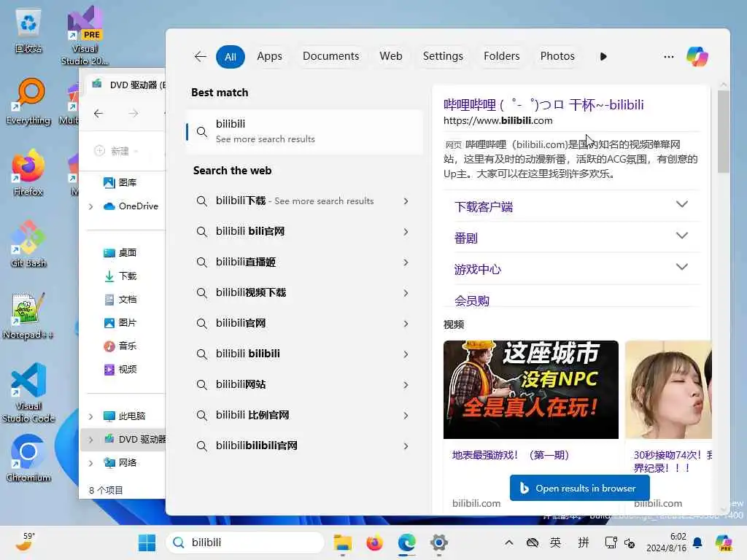Click the taskbar search box with bilibili
The image size is (747, 560).
click(x=245, y=542)
